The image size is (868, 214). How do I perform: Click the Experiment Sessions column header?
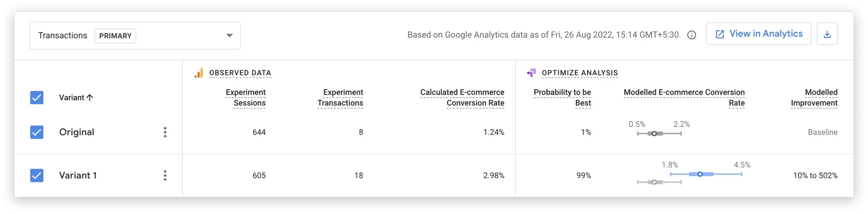point(246,98)
